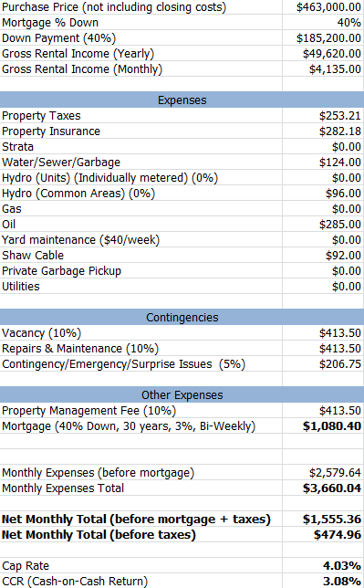
Task: Click the Vacancy (10%) amount cell
Action: 323,333
